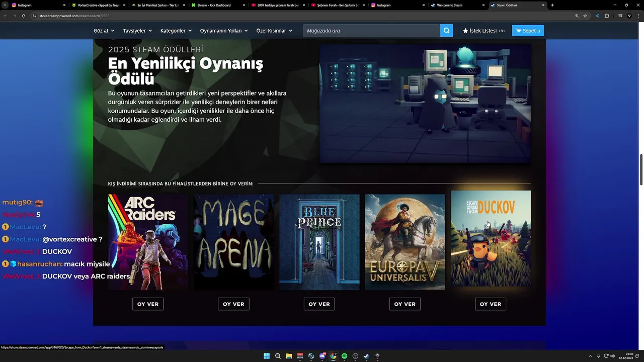The image size is (644, 362).
Task: Open the notification bell icon
Action: 637,356
